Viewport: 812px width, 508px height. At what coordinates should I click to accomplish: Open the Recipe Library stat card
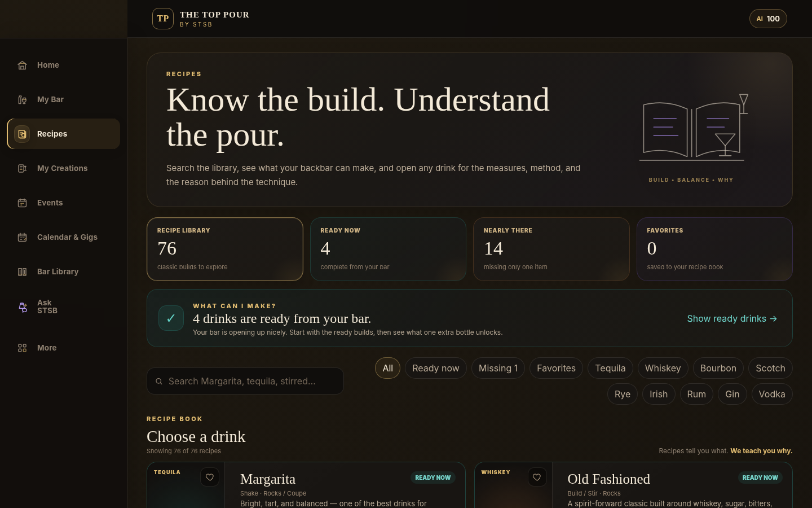coord(225,249)
